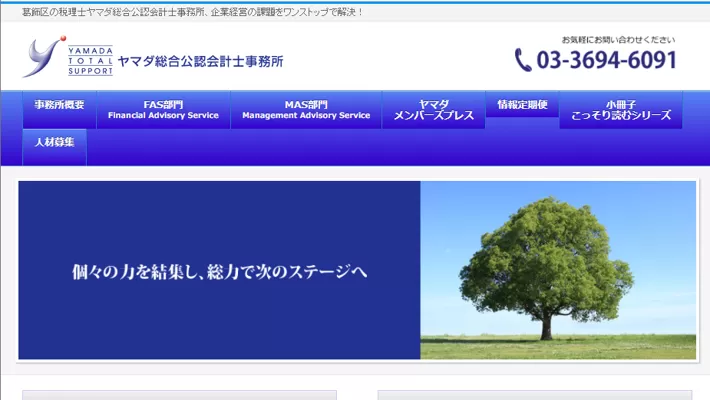Image resolution: width=710 pixels, height=400 pixels.
Task: Click the phone number 03-3694-6091
Action: (x=607, y=60)
